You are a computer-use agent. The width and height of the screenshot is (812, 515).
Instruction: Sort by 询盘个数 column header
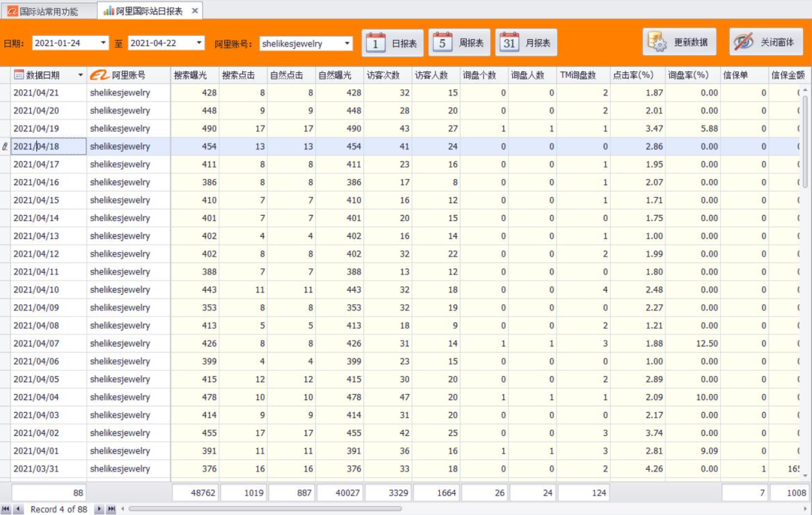483,75
